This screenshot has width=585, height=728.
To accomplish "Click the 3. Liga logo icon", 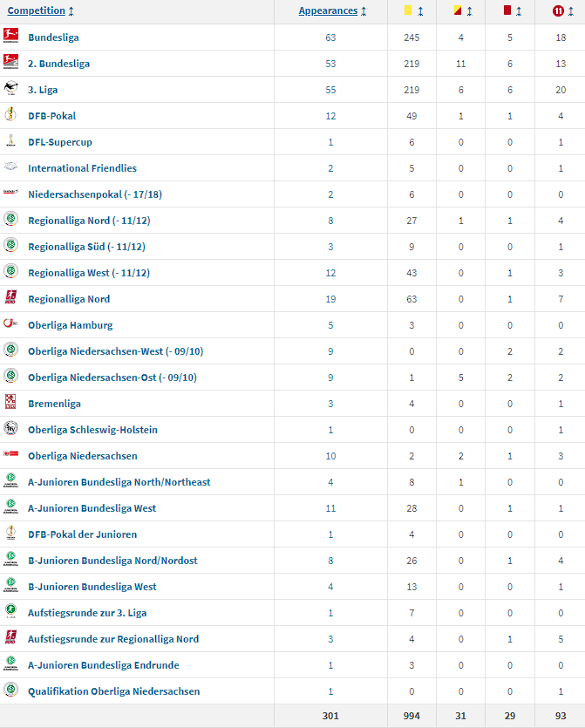I will (x=10, y=88).
